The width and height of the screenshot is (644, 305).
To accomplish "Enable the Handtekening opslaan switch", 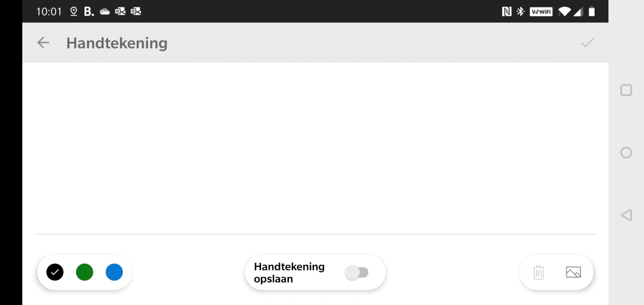I will click(x=357, y=272).
